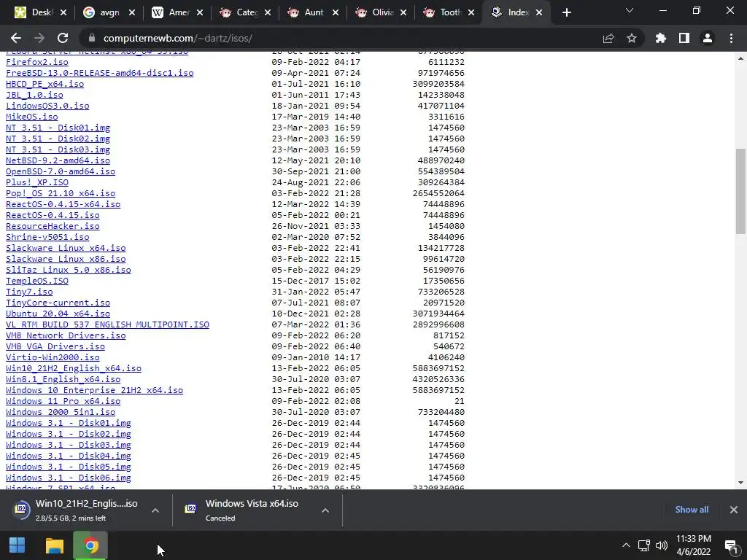Go back to the previous page
The width and height of the screenshot is (747, 560).
pyautogui.click(x=16, y=38)
